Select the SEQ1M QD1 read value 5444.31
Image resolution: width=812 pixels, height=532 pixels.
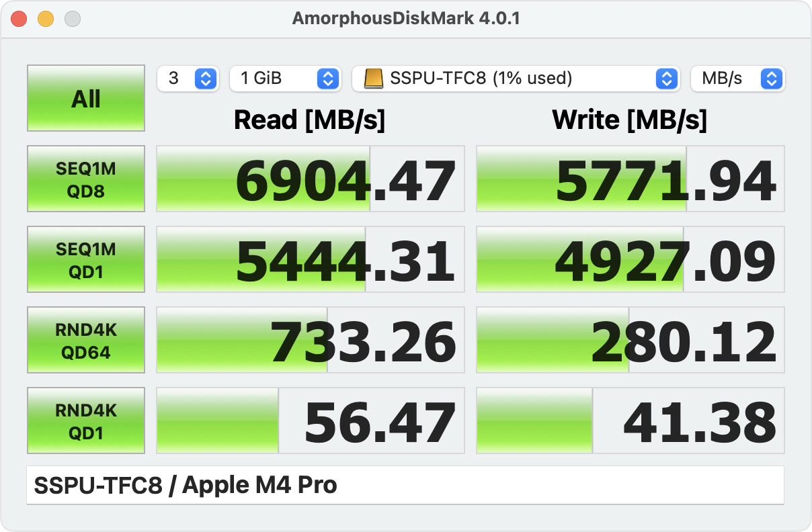point(311,260)
